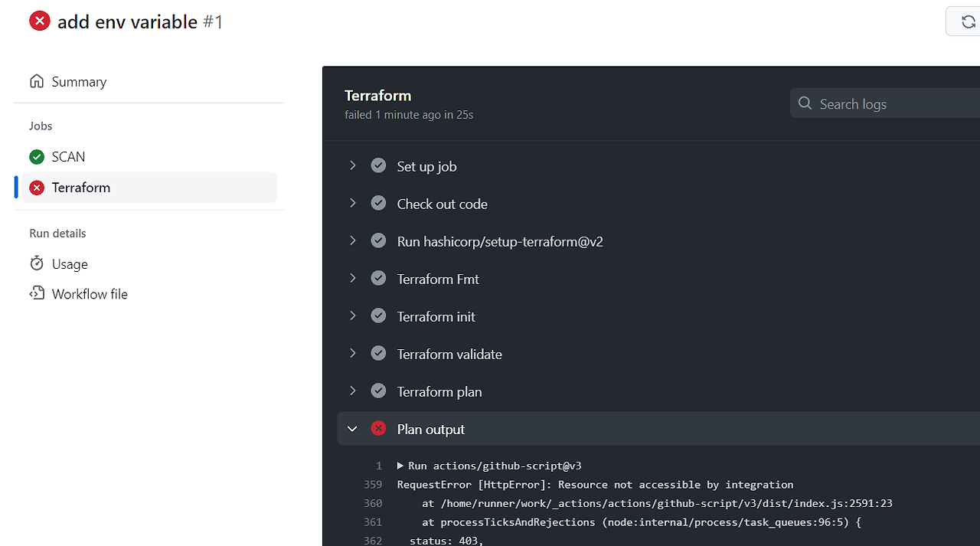Click the red Terraform failed icon in sidebar
Image resolution: width=980 pixels, height=546 pixels.
tap(37, 188)
